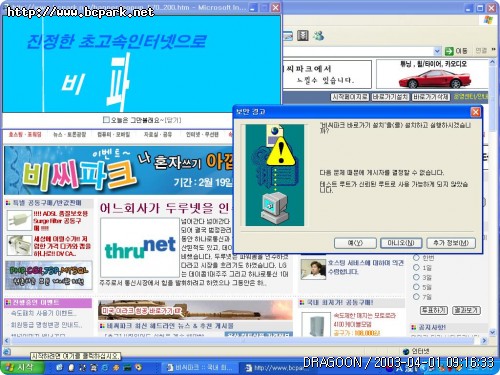Click the first quick launch icon beside Start

pos(59,368)
